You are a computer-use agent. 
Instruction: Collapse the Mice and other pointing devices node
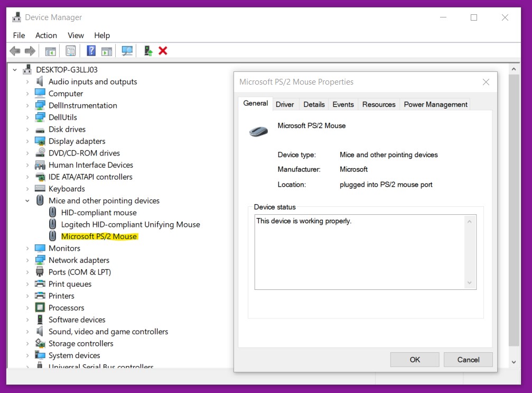click(27, 200)
